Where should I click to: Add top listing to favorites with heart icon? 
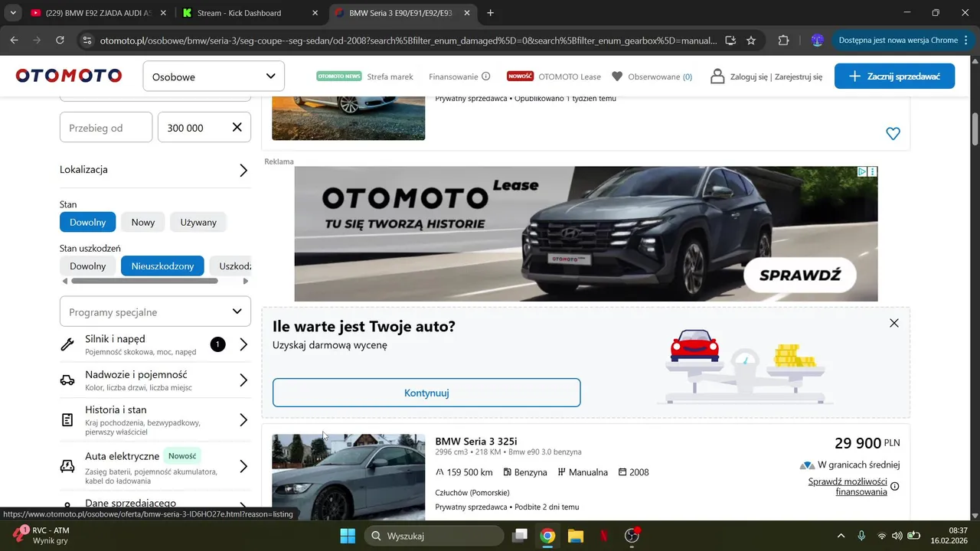coord(893,133)
